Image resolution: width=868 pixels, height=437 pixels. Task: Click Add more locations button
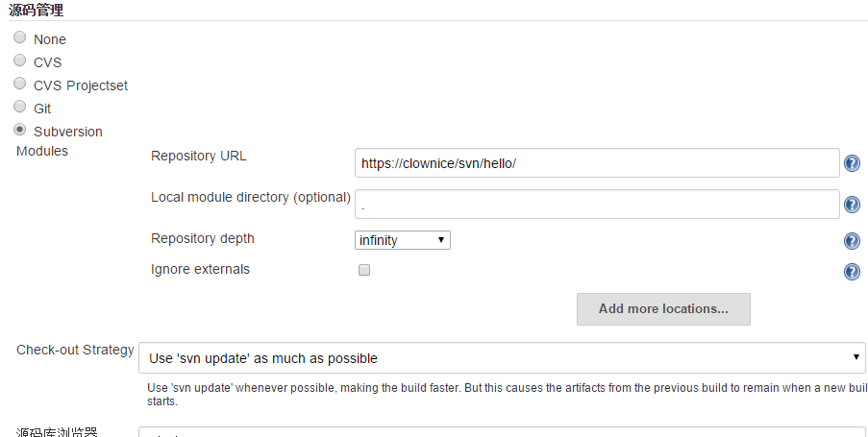click(663, 309)
